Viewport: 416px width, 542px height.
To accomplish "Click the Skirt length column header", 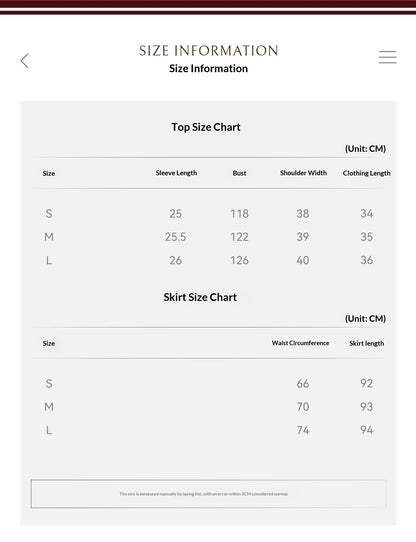I will [x=367, y=343].
